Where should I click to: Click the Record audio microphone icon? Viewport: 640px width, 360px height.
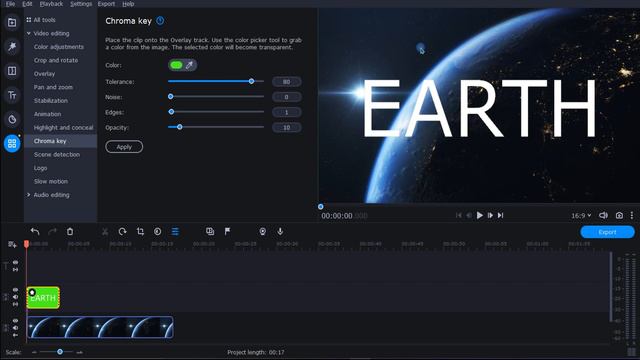[280, 231]
